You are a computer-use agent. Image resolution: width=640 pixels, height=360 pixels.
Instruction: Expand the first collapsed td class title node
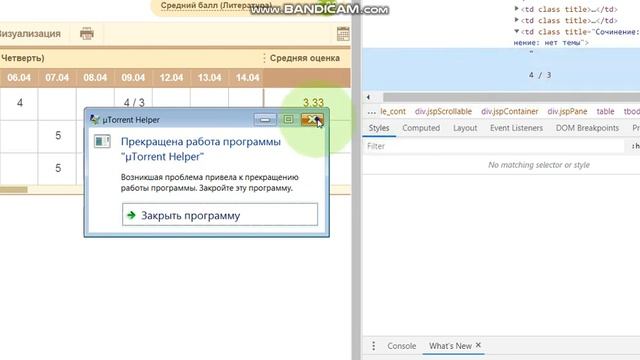click(516, 8)
